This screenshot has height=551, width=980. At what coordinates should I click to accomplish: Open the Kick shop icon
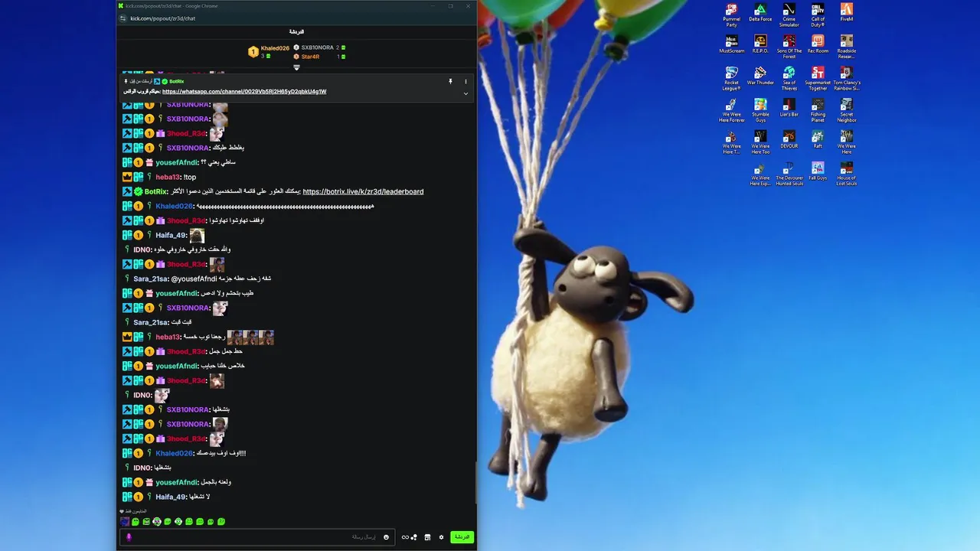coord(427,537)
